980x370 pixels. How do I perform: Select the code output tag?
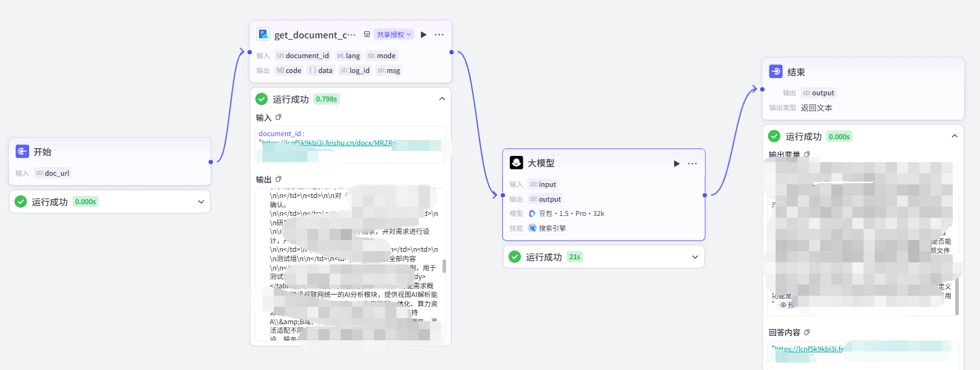point(289,71)
